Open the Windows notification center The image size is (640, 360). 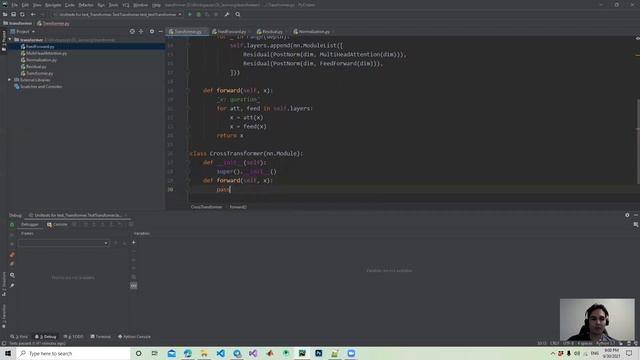pos(629,353)
